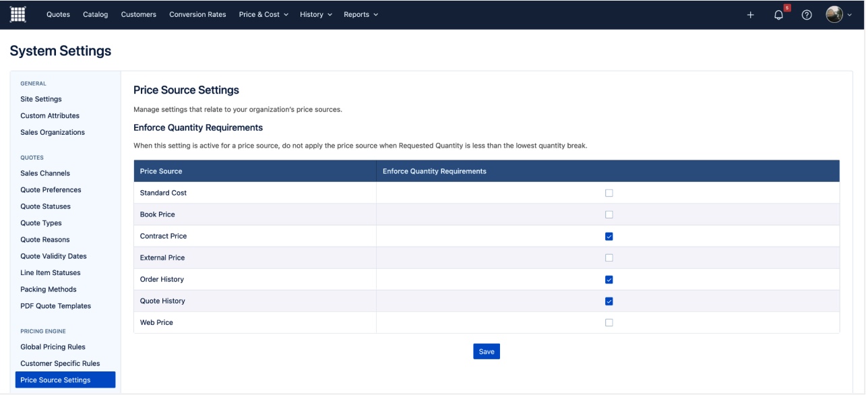Click the user profile avatar
The height and width of the screenshot is (395, 868).
[x=834, y=15]
